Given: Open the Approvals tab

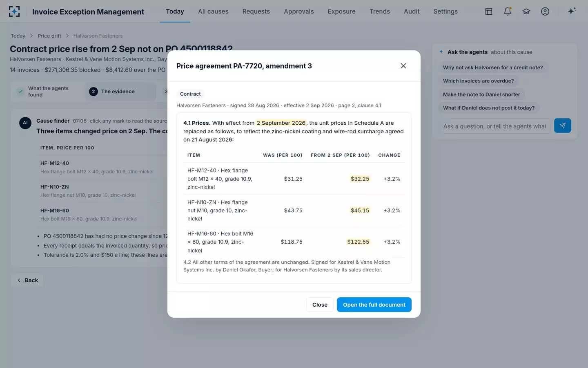Looking at the screenshot, I should tap(299, 11).
